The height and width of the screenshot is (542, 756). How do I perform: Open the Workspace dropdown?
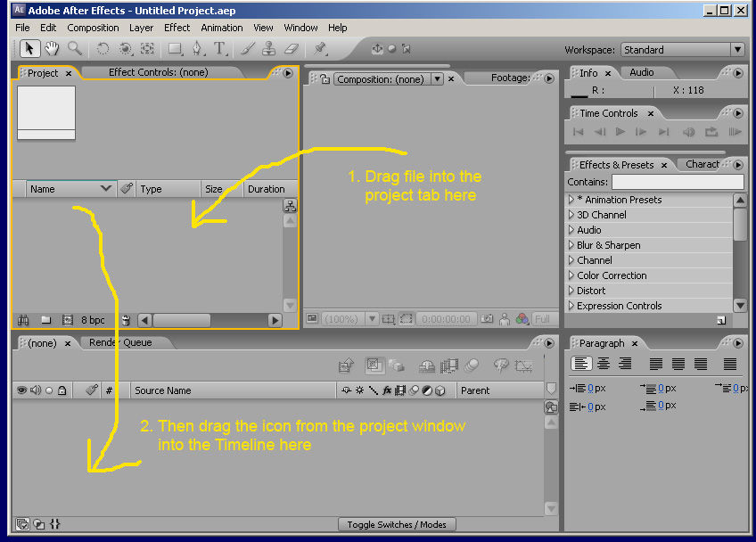682,50
